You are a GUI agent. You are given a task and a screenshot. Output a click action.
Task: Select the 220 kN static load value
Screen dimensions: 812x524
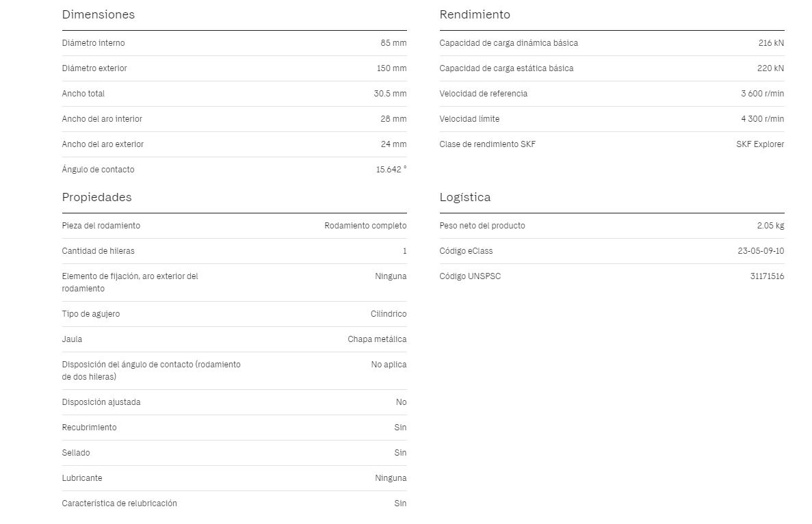(x=770, y=68)
